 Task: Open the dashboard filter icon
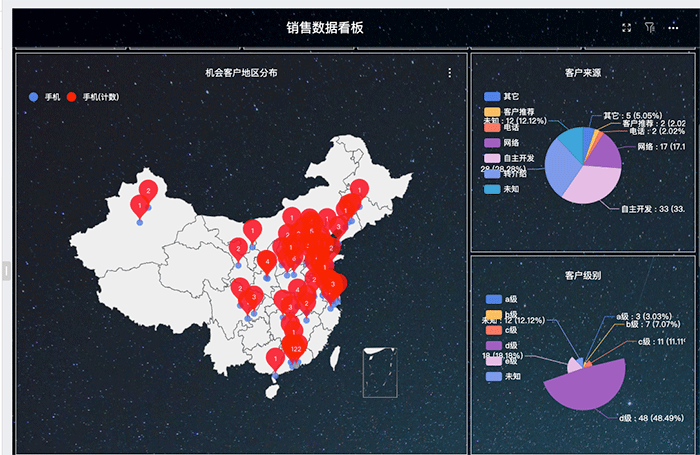[x=650, y=29]
